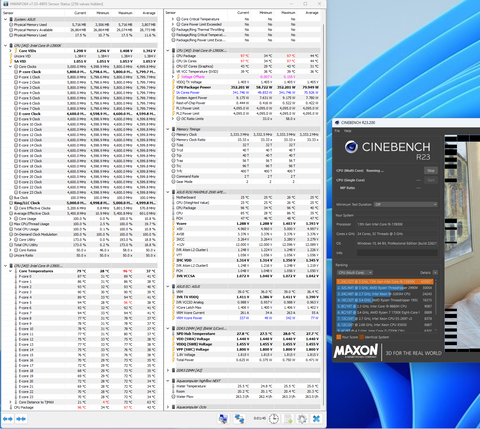The height and width of the screenshot is (429, 480).
Task: Open Minimum Test Duration dropdown in Cinebench
Action: tap(406, 204)
